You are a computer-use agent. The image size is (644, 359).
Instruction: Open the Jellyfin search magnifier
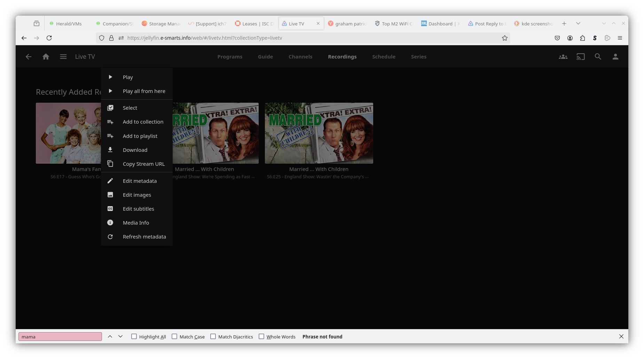[x=598, y=57]
